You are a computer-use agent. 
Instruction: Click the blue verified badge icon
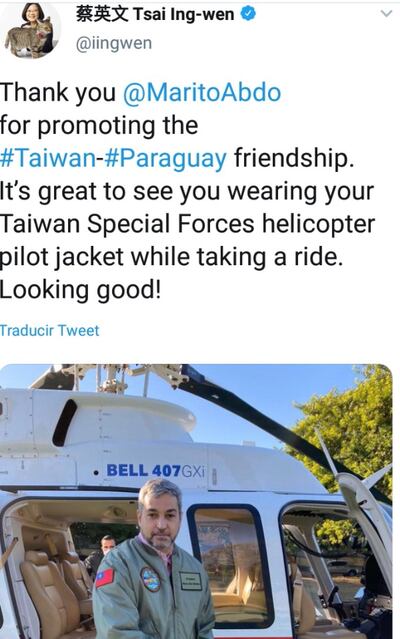pyautogui.click(x=248, y=14)
